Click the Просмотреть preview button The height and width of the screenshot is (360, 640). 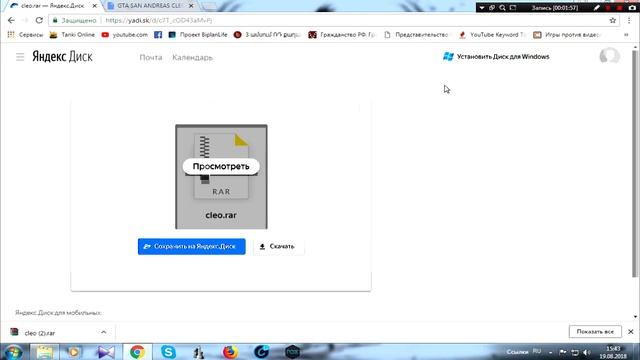pyautogui.click(x=221, y=167)
